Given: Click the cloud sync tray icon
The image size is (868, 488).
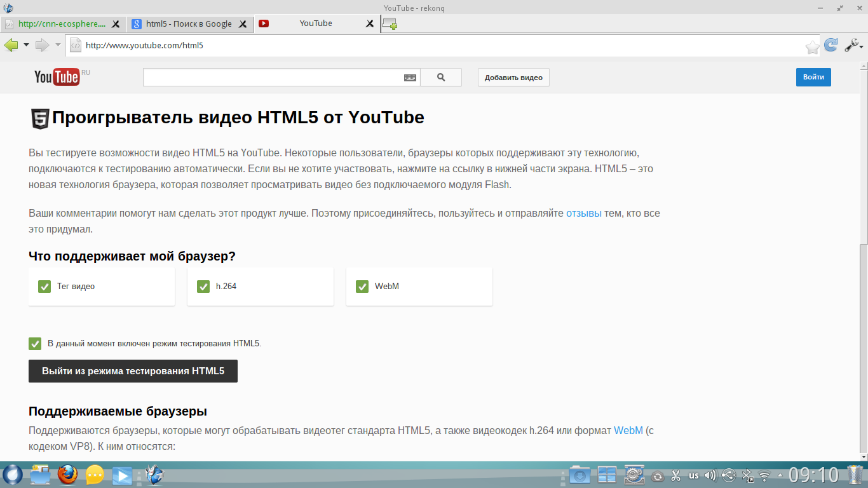Looking at the screenshot, I should [658, 476].
